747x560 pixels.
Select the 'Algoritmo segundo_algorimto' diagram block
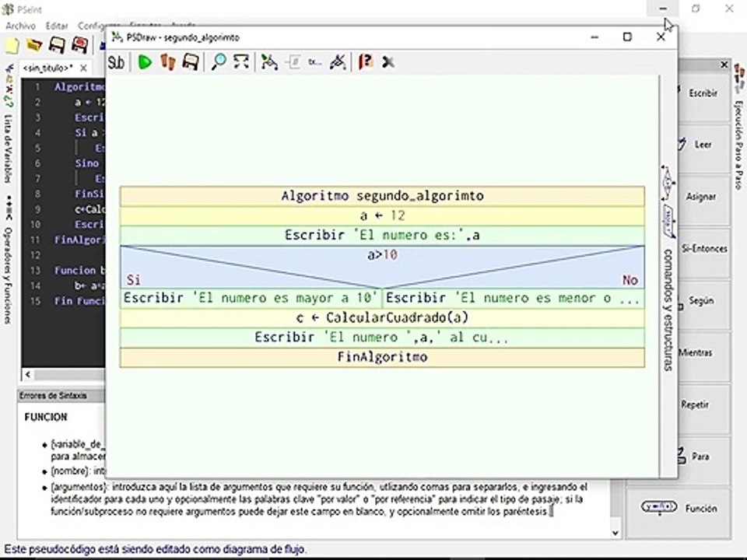coord(382,196)
